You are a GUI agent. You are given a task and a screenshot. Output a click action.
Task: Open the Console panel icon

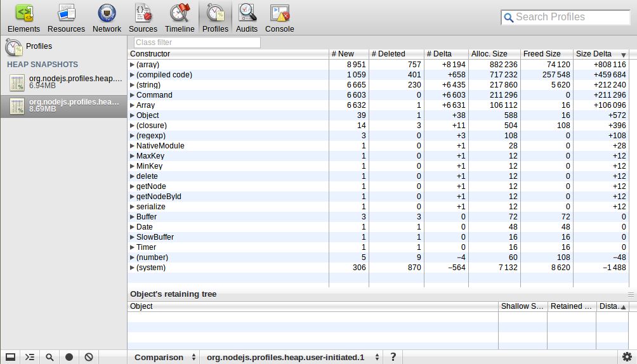(x=280, y=13)
